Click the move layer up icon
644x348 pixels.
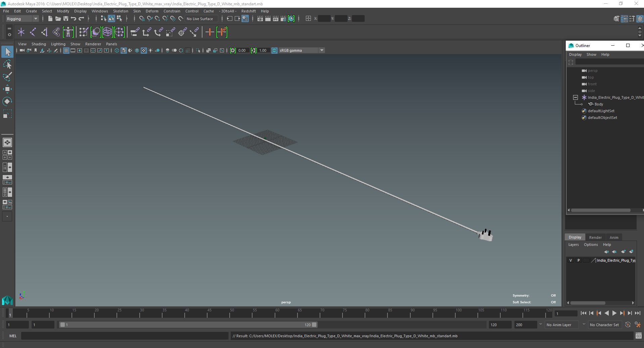click(x=606, y=252)
